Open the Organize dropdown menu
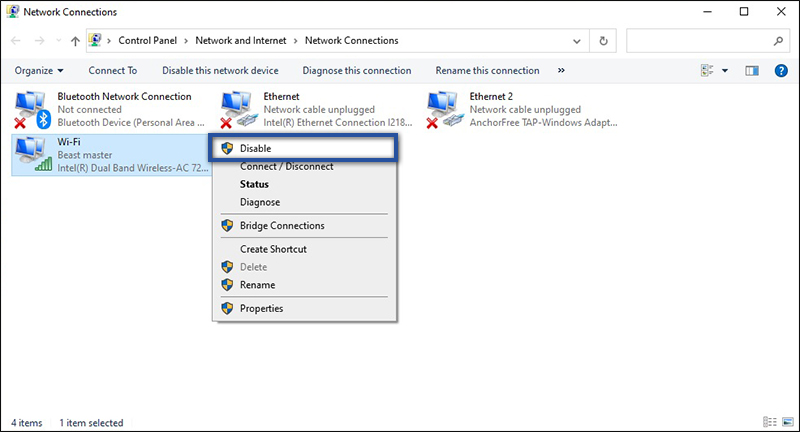 (x=39, y=70)
